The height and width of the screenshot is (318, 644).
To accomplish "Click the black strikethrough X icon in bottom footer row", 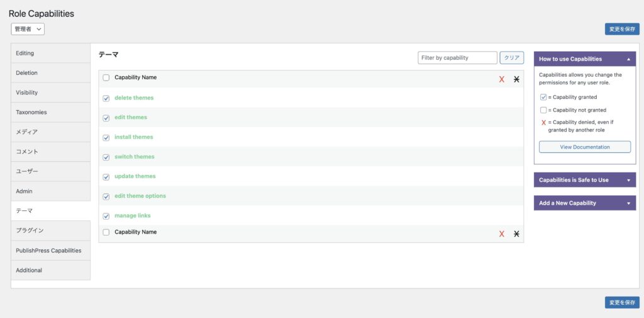I will (x=516, y=234).
